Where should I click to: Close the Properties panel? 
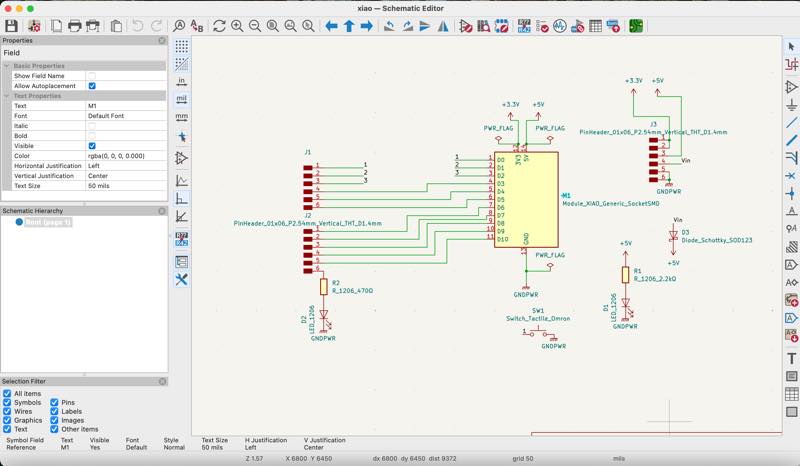(162, 40)
